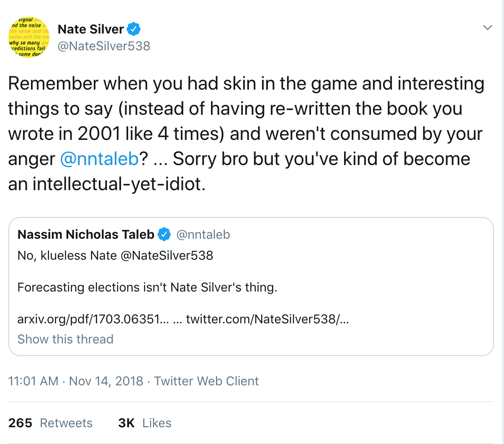This screenshot has width=504, height=444.
Task: Click the Twitter Web Client source label
Action: click(206, 381)
